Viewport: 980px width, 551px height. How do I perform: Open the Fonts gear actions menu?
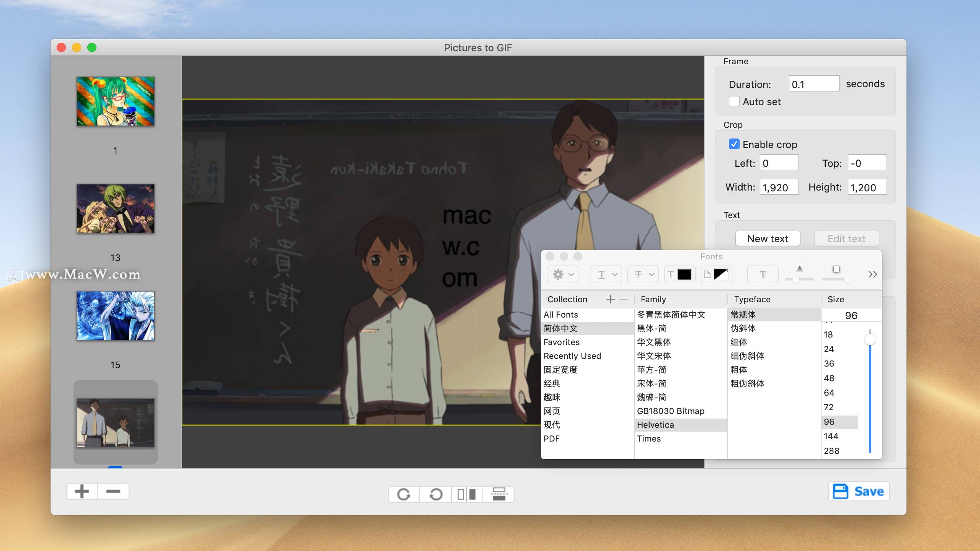tap(562, 274)
